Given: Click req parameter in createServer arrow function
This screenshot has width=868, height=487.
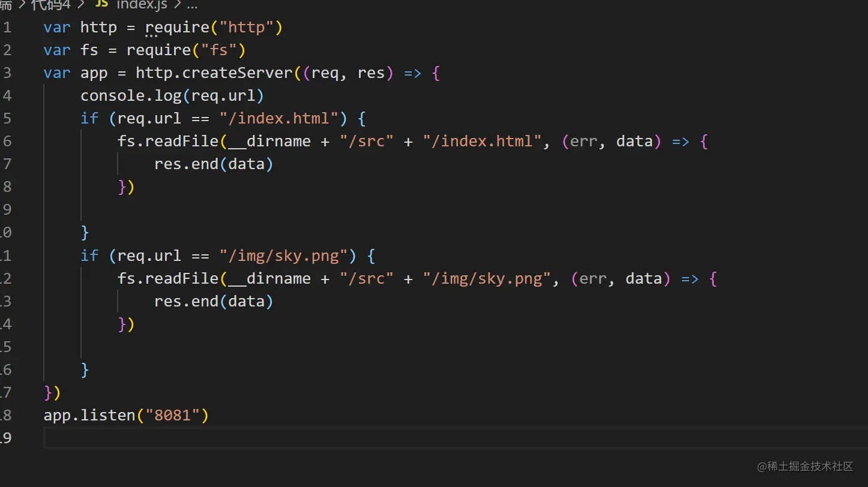Looking at the screenshot, I should click(324, 73).
